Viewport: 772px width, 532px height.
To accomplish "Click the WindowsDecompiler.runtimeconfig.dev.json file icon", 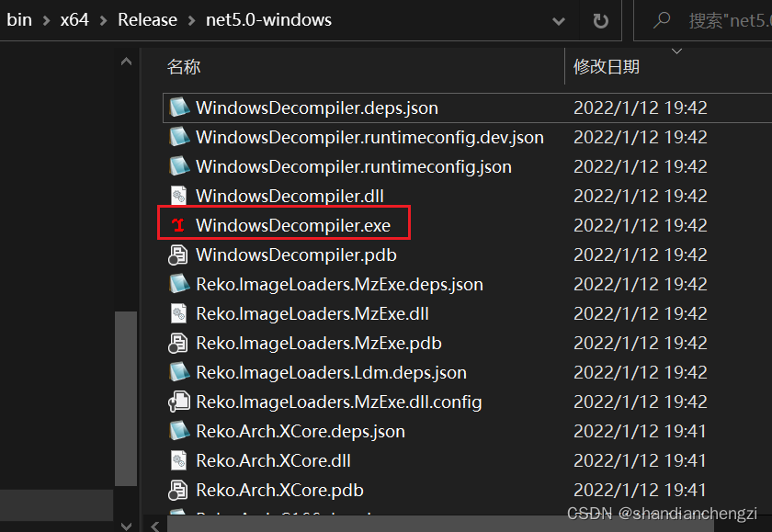I will [x=179, y=137].
